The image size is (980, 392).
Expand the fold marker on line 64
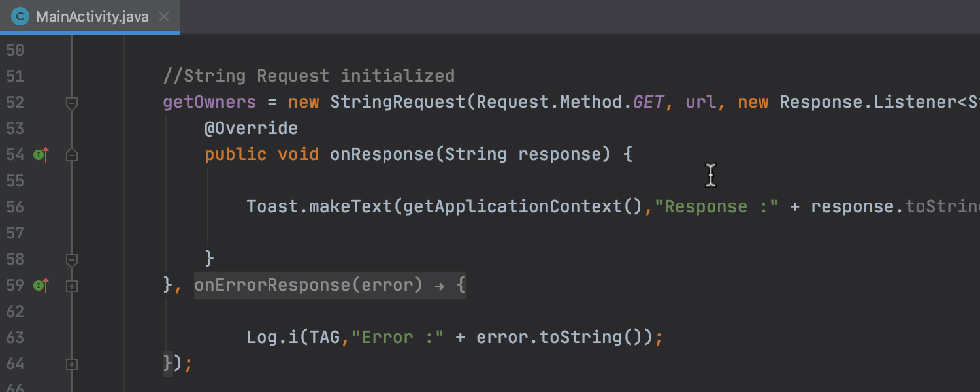(72, 364)
